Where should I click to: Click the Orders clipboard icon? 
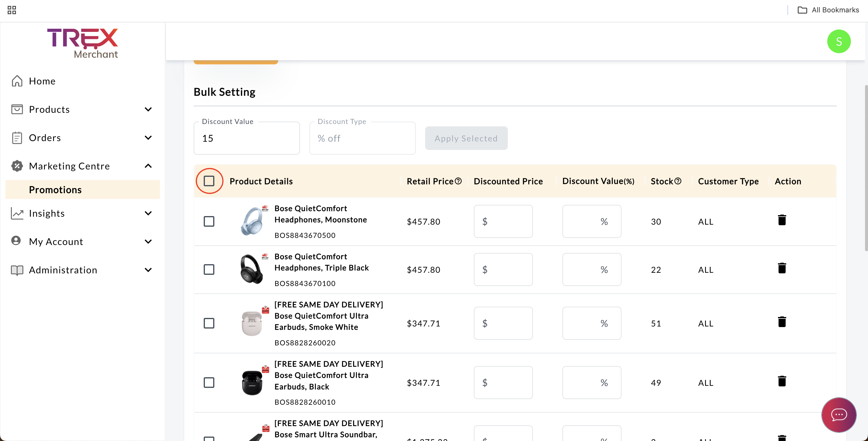point(17,138)
